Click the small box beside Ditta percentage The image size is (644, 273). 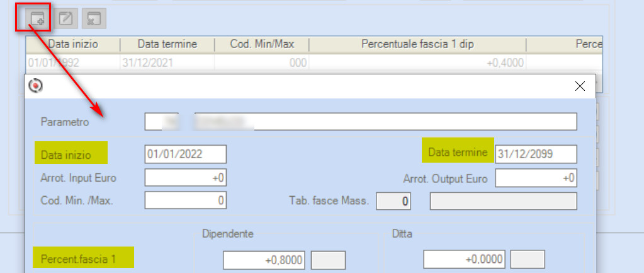point(528,260)
